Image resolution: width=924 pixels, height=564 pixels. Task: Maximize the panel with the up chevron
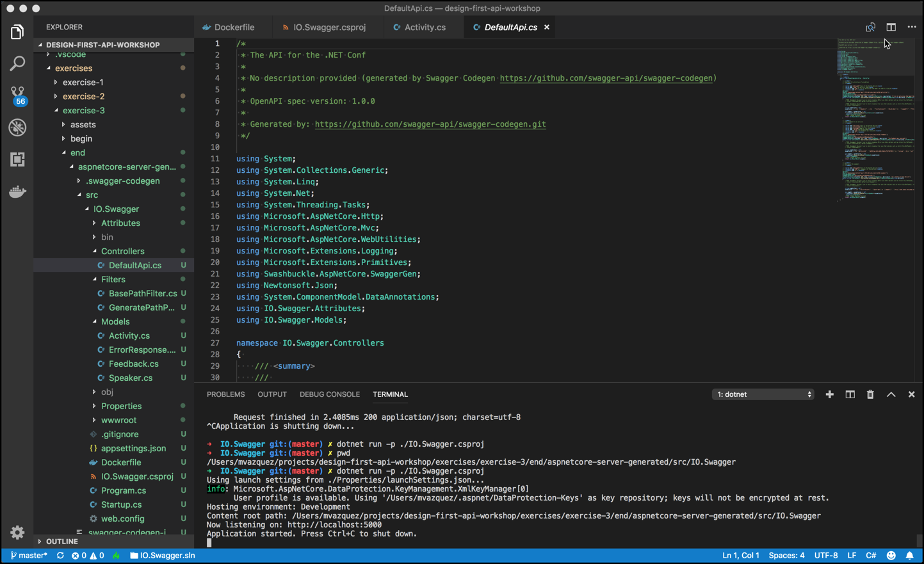pos(891,394)
